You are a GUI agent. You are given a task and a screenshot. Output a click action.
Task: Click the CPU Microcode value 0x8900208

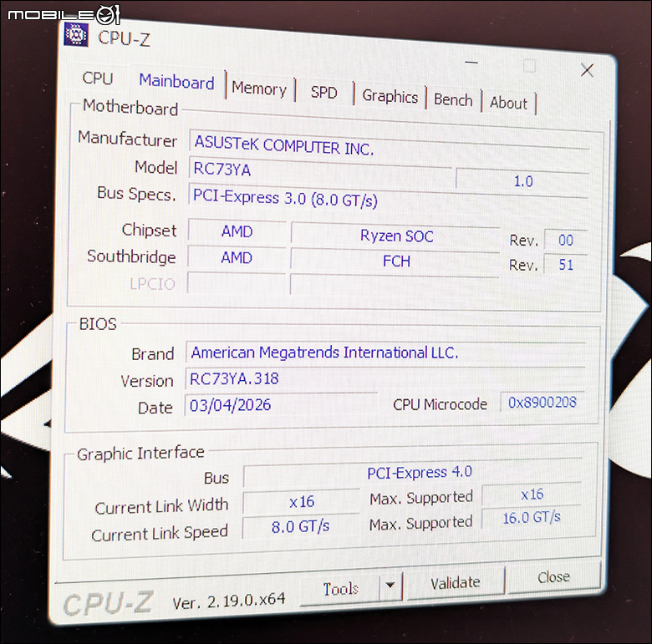tap(542, 403)
